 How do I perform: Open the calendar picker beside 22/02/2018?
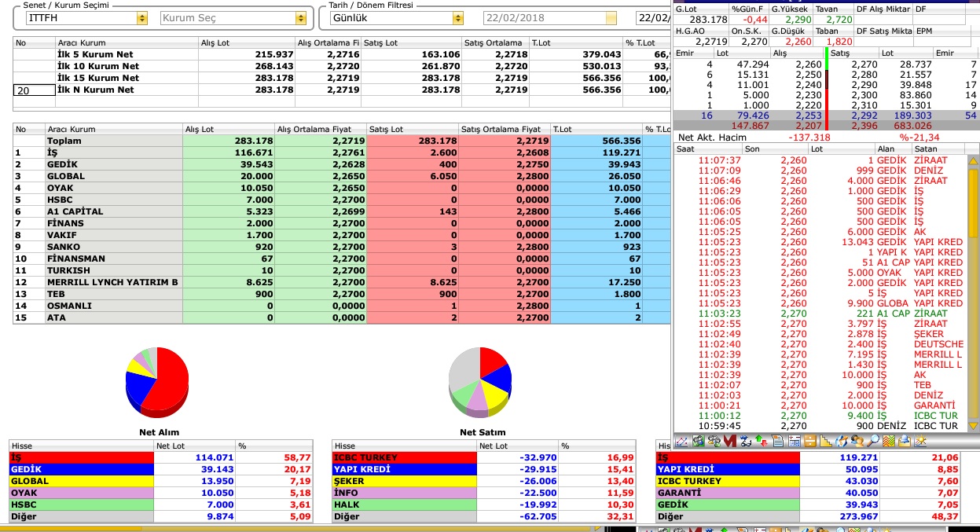[611, 17]
